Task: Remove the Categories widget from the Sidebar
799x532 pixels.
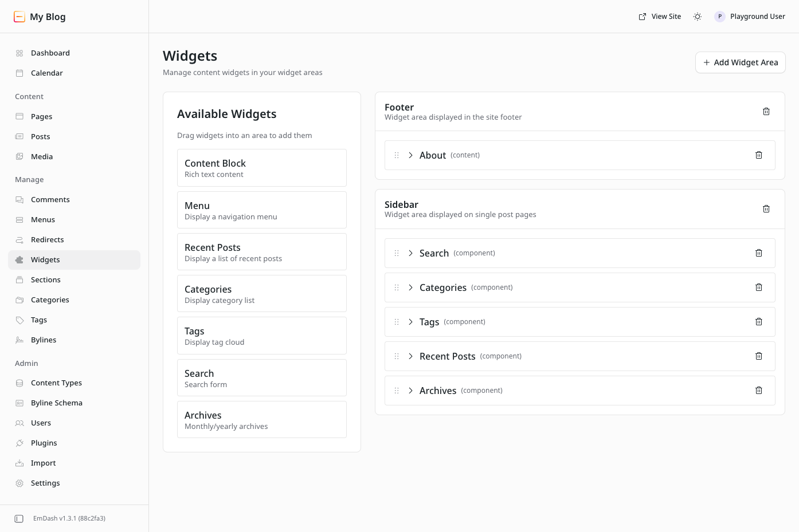Action: click(x=759, y=287)
